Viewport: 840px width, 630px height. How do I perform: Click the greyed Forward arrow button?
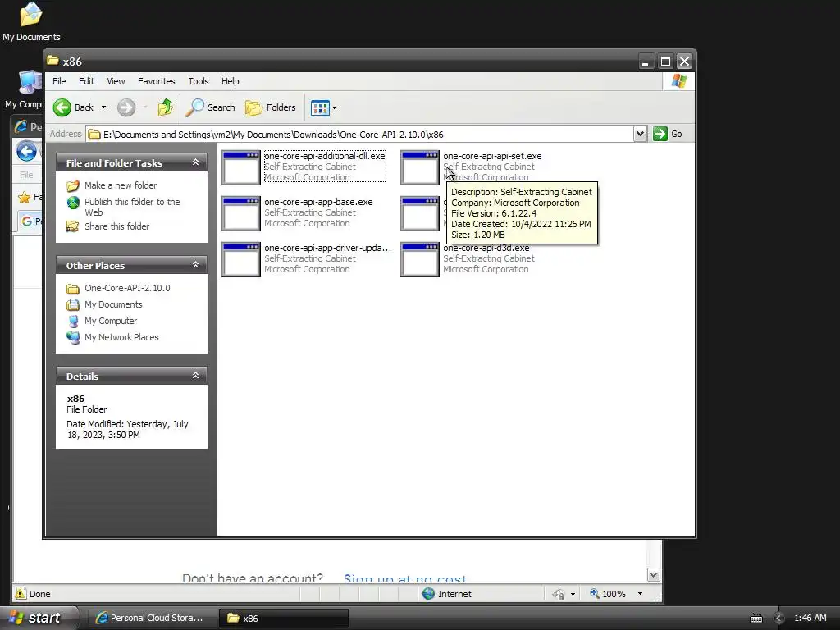click(x=126, y=107)
